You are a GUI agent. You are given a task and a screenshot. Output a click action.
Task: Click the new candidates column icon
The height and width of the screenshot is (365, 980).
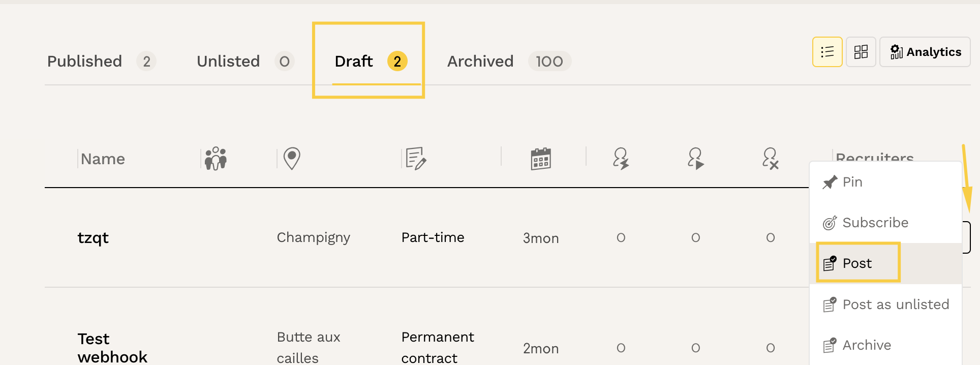click(x=621, y=159)
